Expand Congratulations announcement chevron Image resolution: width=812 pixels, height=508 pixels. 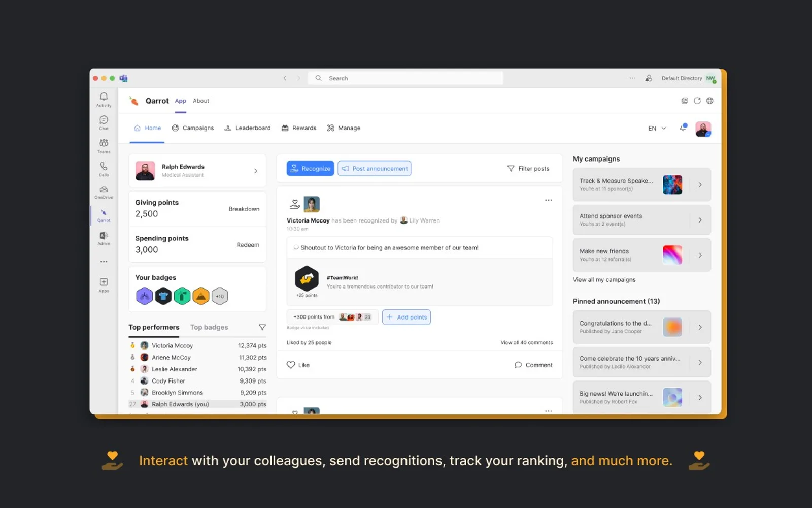tap(700, 328)
